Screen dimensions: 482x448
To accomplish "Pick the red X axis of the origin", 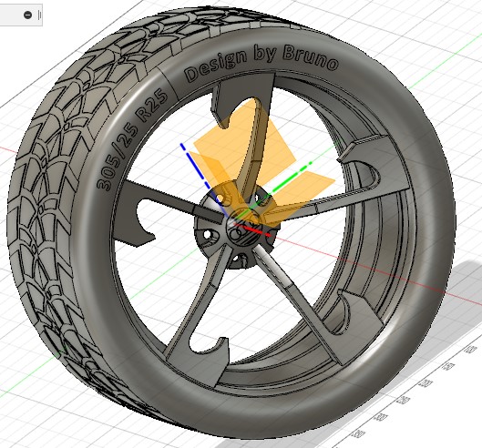I will point(252,229).
